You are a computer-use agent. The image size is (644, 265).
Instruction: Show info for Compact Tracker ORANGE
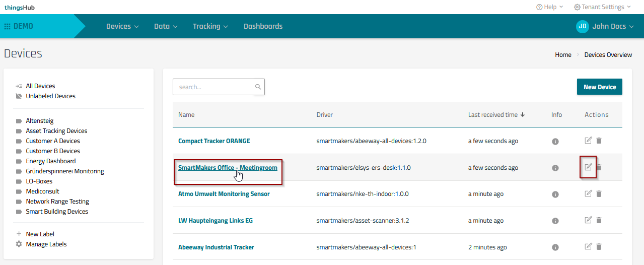[555, 142]
